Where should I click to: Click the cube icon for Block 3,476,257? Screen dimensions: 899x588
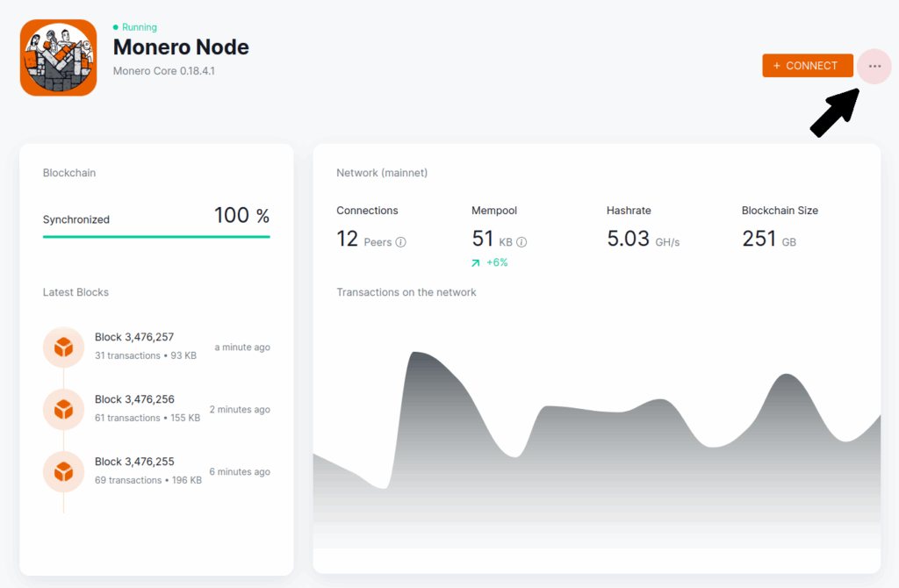pyautogui.click(x=63, y=348)
